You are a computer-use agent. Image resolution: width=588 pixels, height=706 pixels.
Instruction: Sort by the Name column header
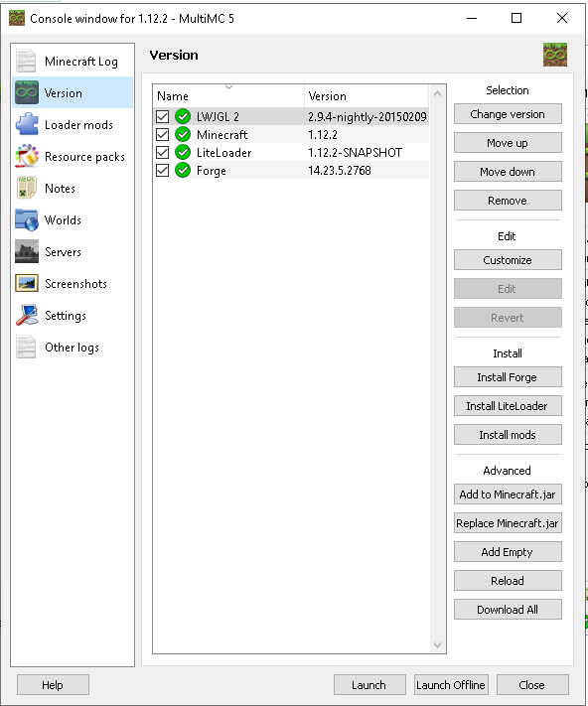tap(228, 96)
